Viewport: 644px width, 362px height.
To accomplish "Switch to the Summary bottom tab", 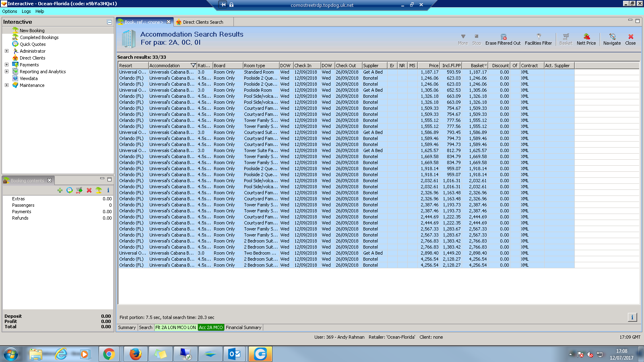I will [127, 327].
